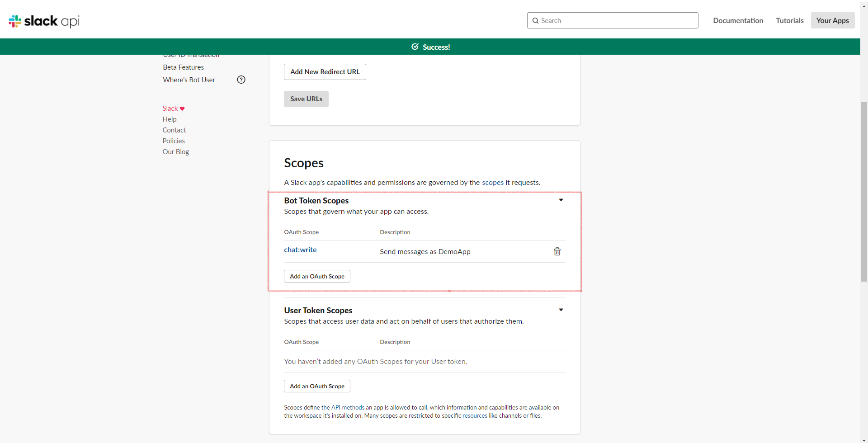
Task: Open the chat:write scope link
Action: click(x=300, y=250)
